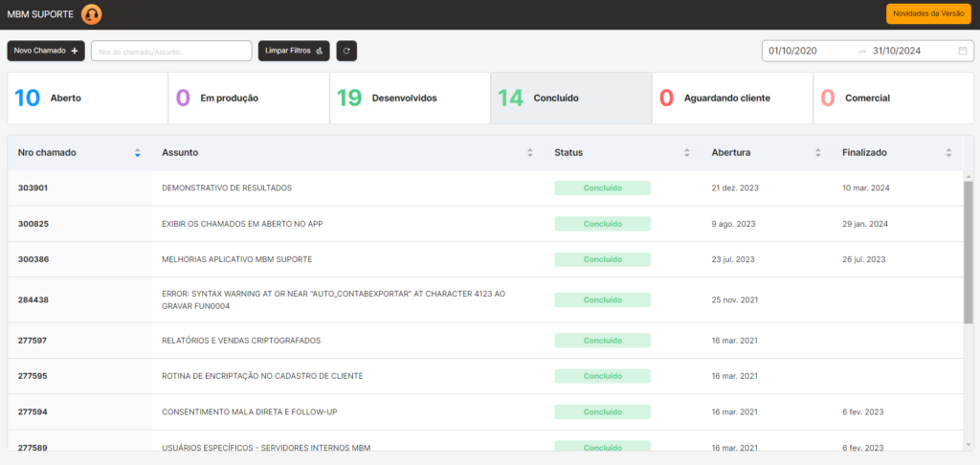
Task: Click Concluído badge in row 303901
Action: tap(603, 188)
